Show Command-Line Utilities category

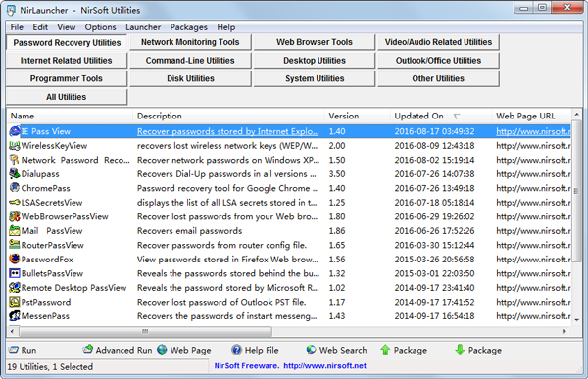[190, 61]
